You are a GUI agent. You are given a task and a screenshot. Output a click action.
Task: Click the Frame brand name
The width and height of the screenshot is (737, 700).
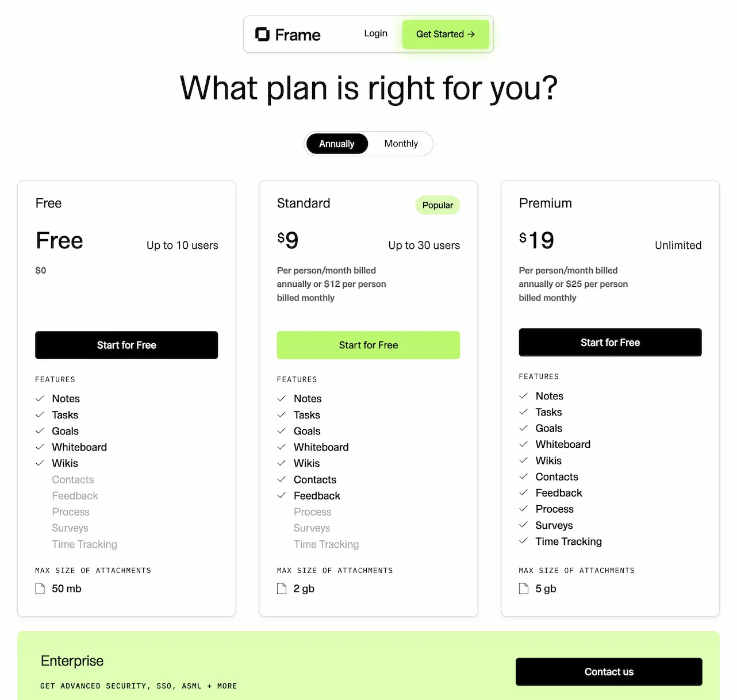pyautogui.click(x=298, y=35)
